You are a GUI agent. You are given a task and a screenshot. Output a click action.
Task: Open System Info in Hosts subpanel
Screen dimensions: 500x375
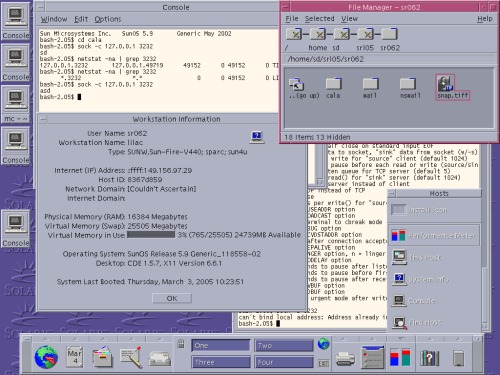click(x=434, y=279)
